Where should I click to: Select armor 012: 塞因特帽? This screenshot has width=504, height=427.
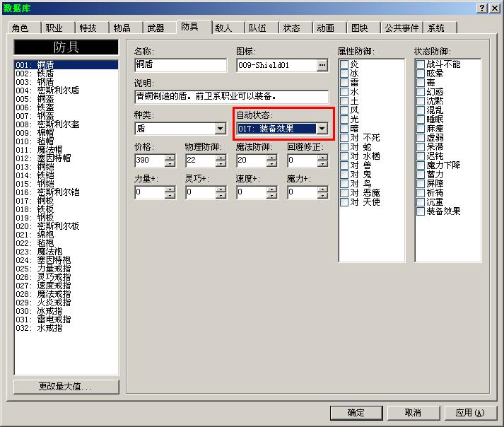coord(66,158)
